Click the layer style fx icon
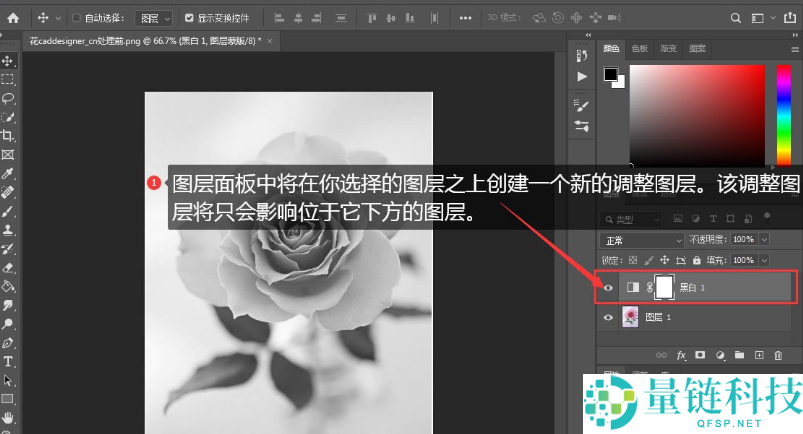 [x=681, y=355]
